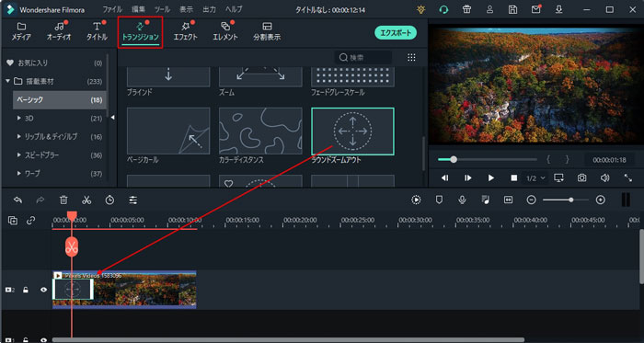Toggle track 2 visibility eye

43,290
